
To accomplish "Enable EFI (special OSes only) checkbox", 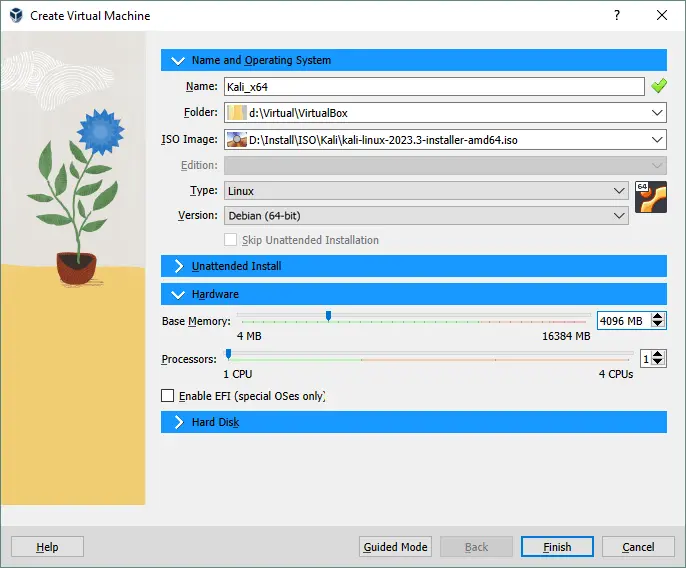I will pyautogui.click(x=168, y=396).
